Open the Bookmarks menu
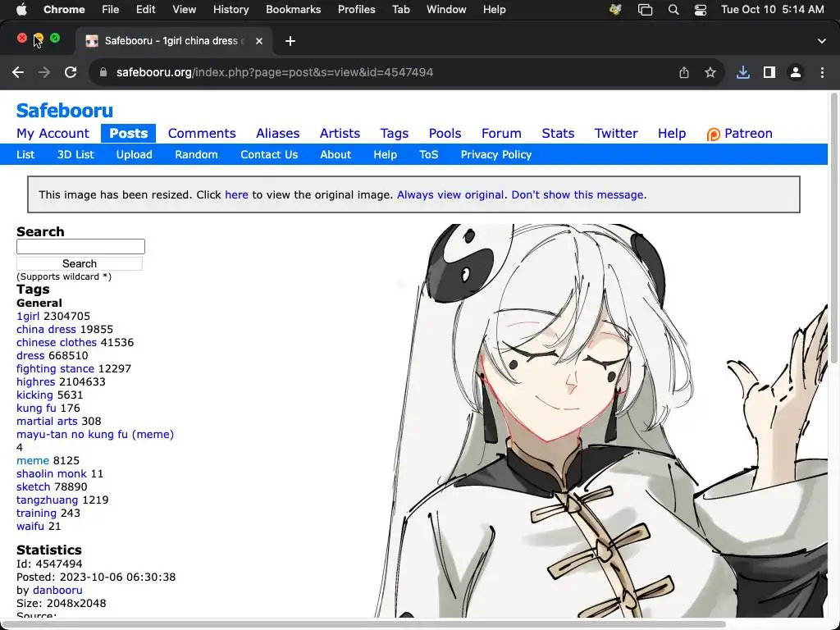The width and height of the screenshot is (840, 630). point(294,10)
